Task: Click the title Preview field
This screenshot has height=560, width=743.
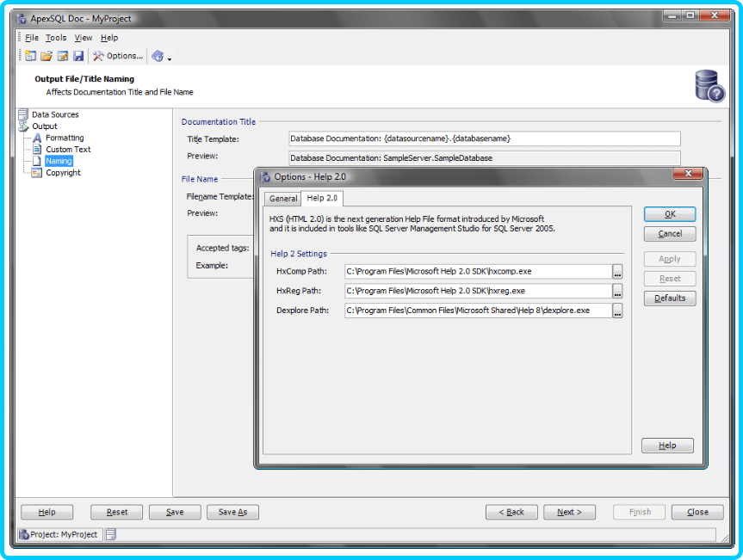Action: click(484, 158)
